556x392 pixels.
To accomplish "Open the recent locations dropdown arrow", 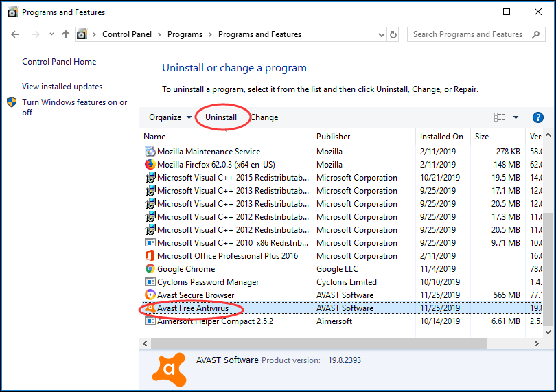I will click(x=51, y=34).
